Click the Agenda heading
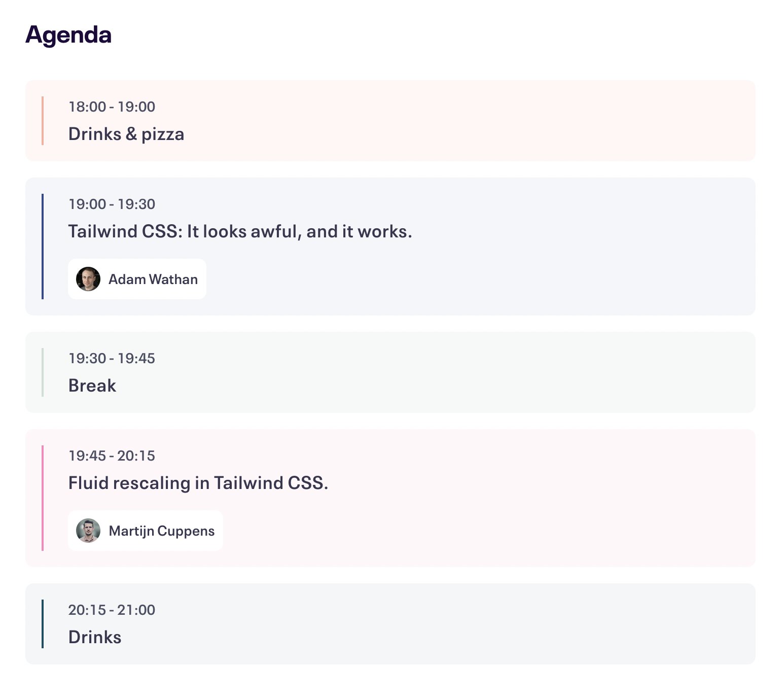 [68, 34]
